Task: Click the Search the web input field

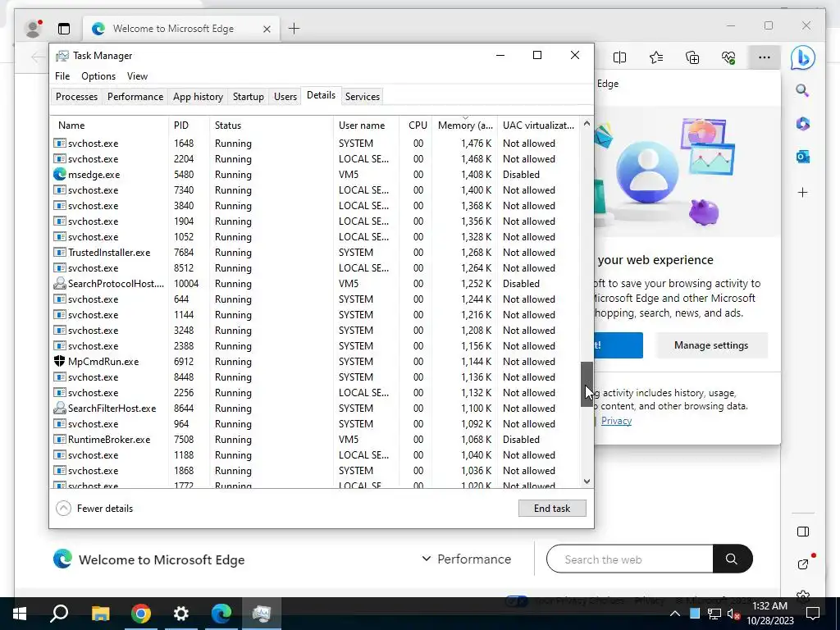Action: [x=630, y=559]
